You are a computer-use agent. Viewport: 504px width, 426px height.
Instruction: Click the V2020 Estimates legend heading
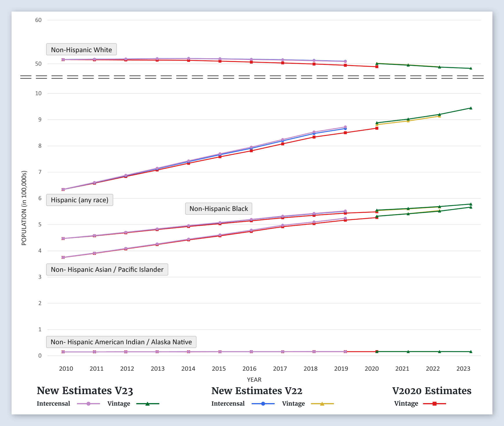tap(432, 391)
